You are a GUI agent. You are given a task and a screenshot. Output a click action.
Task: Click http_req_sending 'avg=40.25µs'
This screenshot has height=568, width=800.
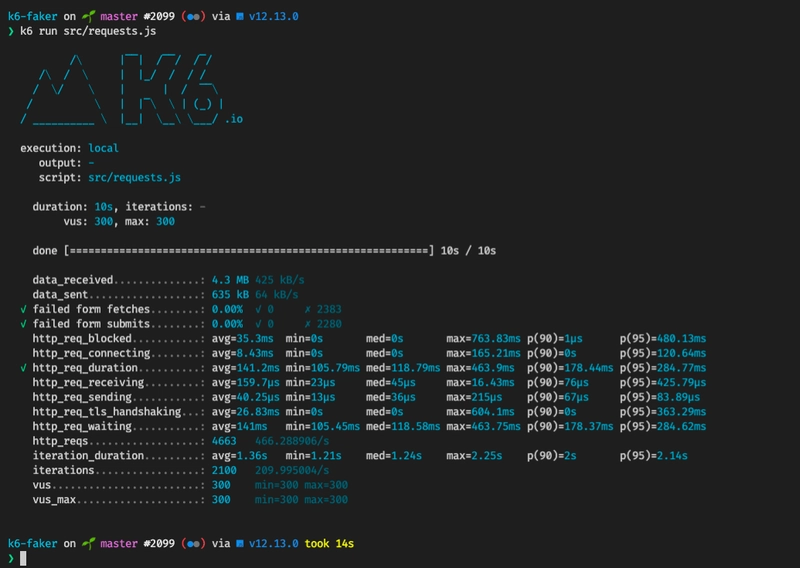(x=245, y=397)
